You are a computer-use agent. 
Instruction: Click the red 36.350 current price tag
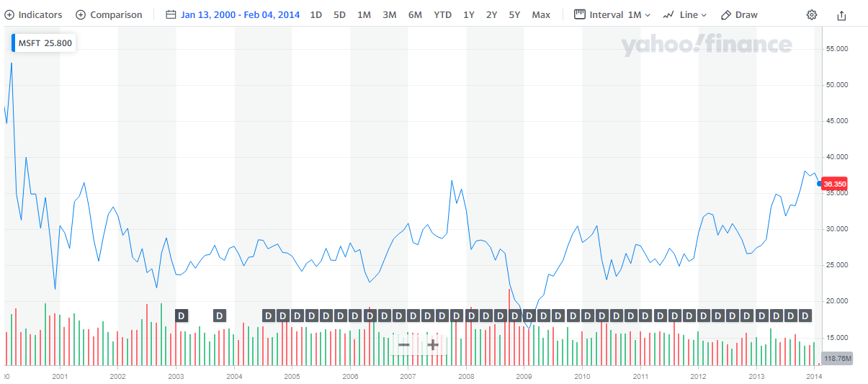tap(836, 184)
